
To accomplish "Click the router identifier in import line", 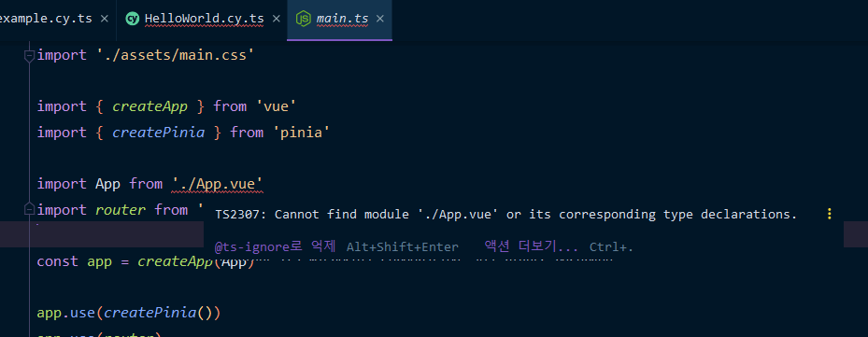I will pos(121,210).
